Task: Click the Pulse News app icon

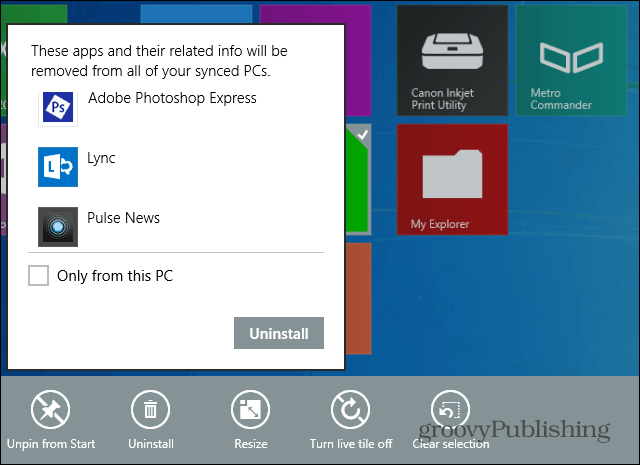Action: 58,227
